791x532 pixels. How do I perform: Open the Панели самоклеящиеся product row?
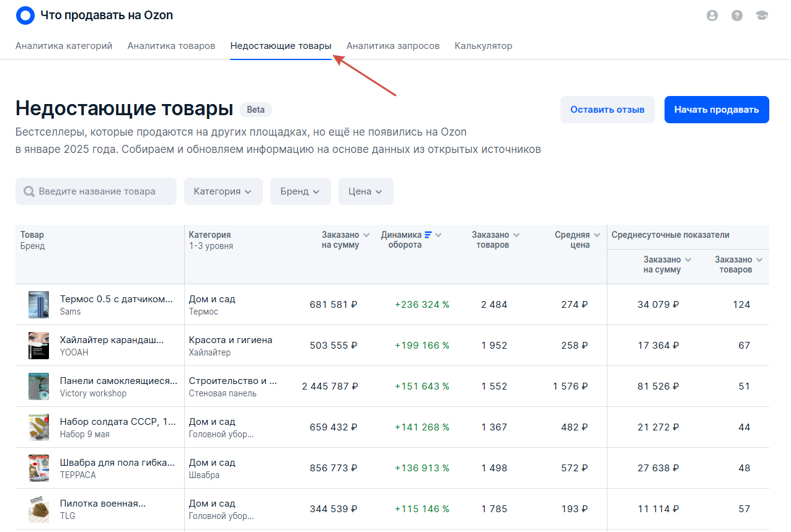pos(118,381)
